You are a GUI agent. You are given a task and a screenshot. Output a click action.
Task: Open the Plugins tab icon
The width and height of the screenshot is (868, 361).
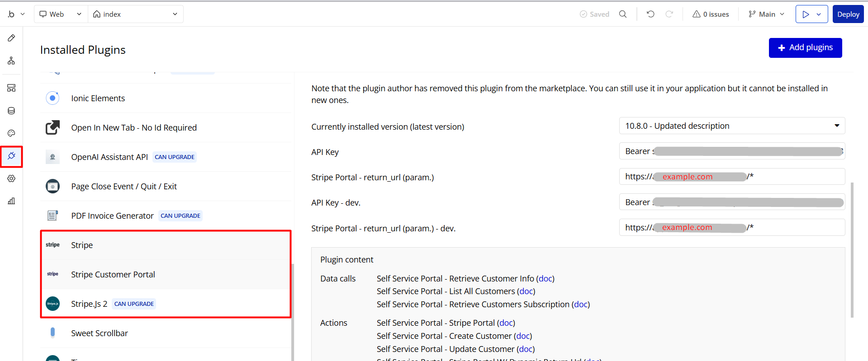pos(11,156)
